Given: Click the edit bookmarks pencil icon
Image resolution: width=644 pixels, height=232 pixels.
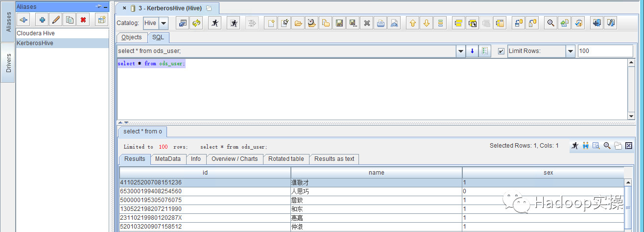Looking at the screenshot, I should click(611, 23).
